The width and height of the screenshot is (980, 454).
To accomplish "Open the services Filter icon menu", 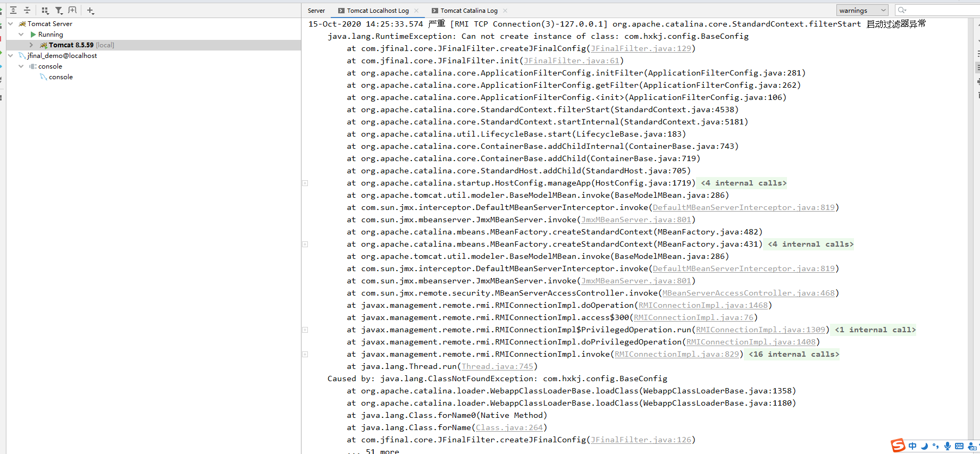I will click(58, 10).
